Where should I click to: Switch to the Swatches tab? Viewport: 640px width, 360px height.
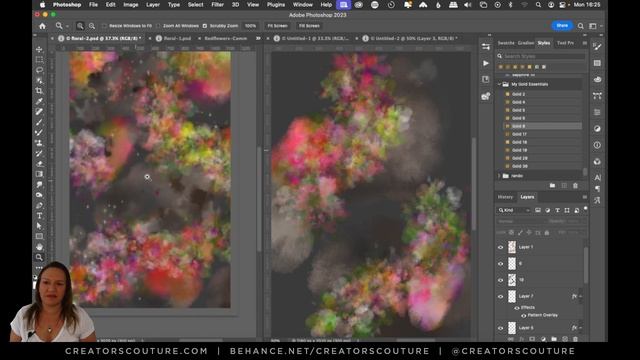[x=506, y=43]
